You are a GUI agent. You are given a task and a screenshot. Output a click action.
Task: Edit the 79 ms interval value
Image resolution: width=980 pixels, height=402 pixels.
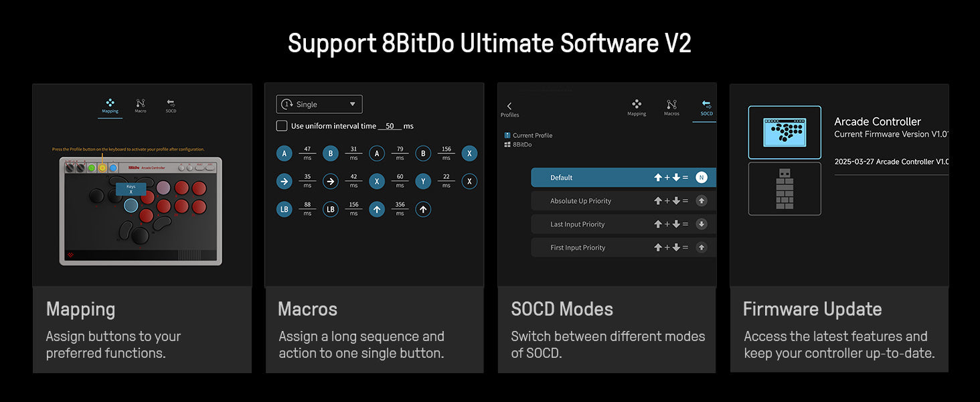(x=400, y=149)
